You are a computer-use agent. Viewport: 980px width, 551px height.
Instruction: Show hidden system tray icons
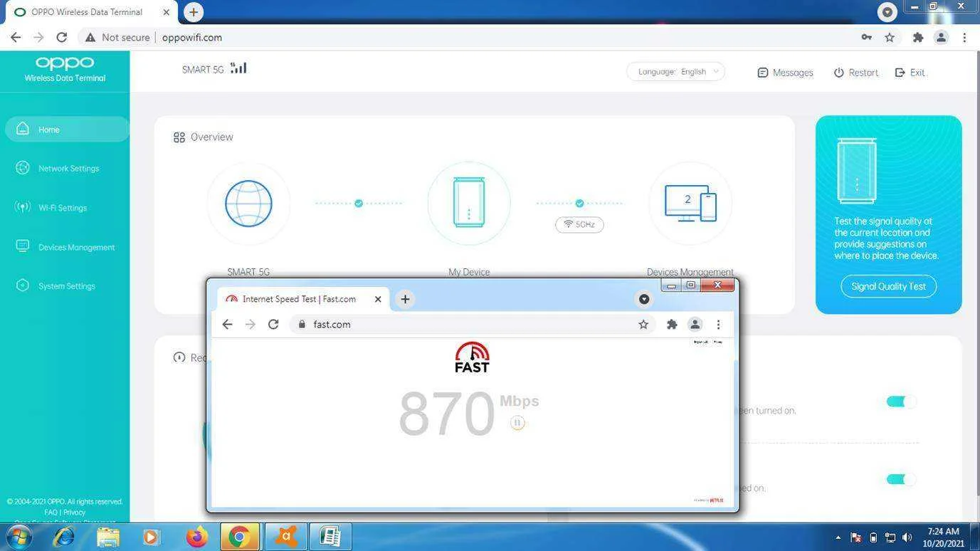coord(838,537)
